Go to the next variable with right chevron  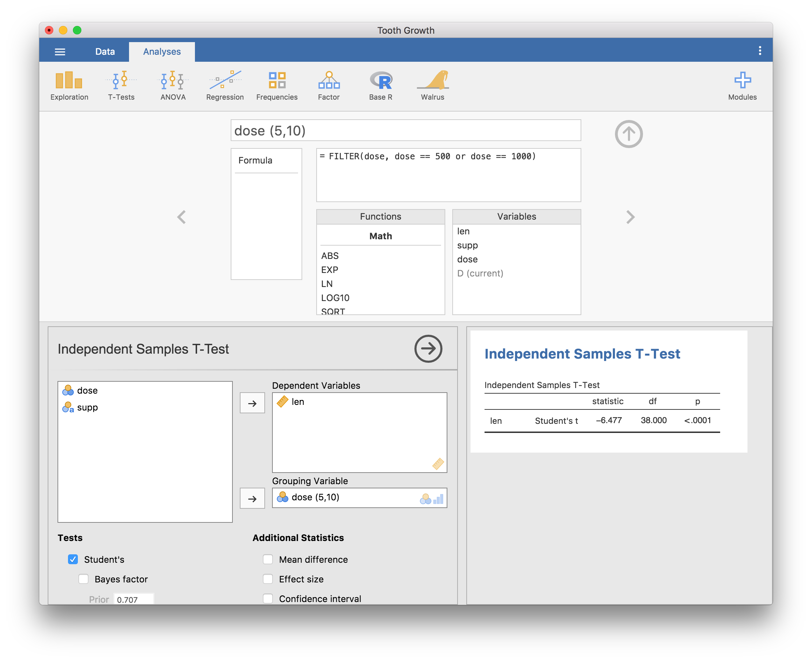click(x=630, y=217)
